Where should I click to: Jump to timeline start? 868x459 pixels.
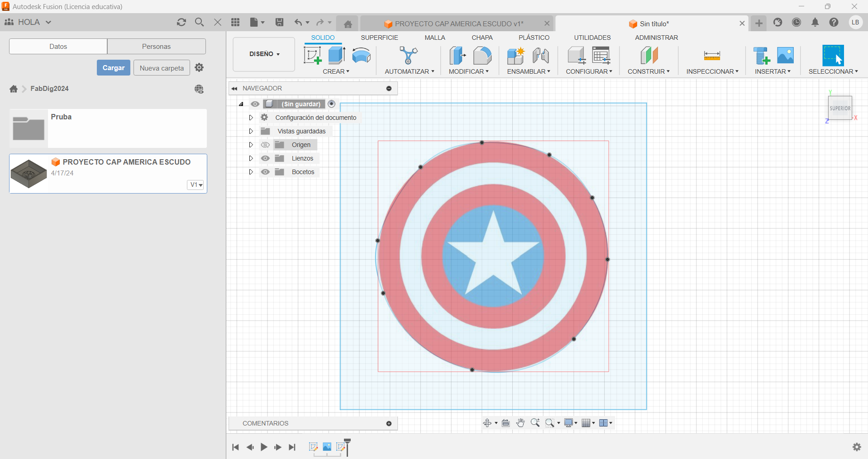coord(235,447)
